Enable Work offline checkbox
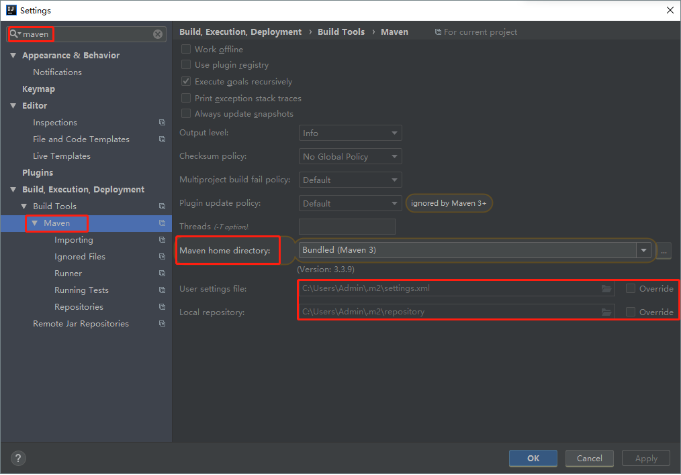This screenshot has width=681, height=475. click(186, 49)
